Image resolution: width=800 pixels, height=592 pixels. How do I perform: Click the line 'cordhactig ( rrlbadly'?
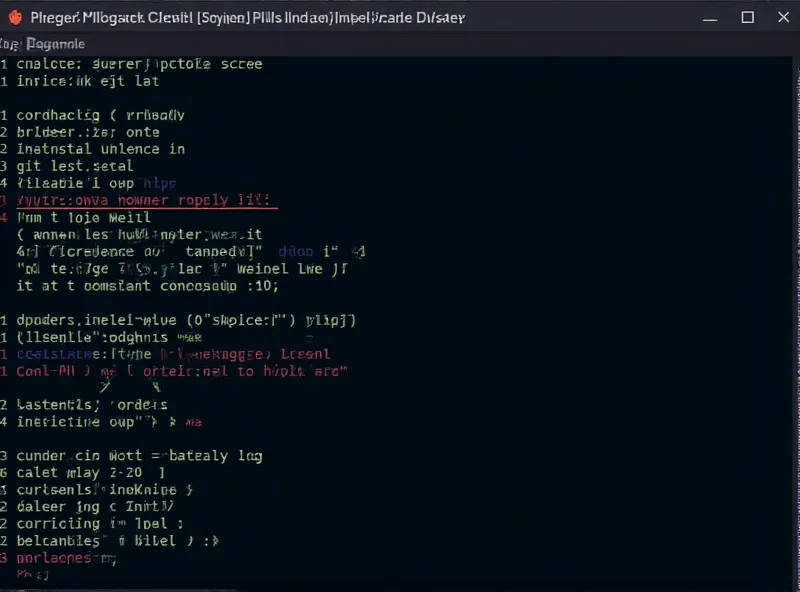tap(101, 115)
